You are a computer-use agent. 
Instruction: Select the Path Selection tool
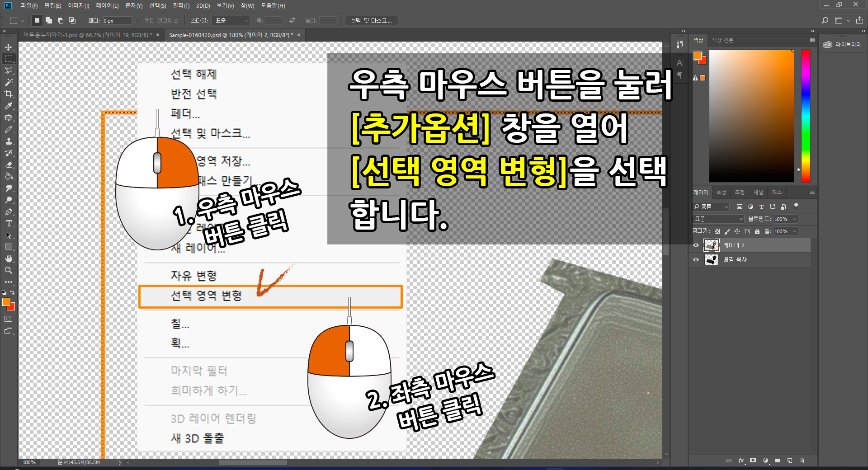click(9, 235)
